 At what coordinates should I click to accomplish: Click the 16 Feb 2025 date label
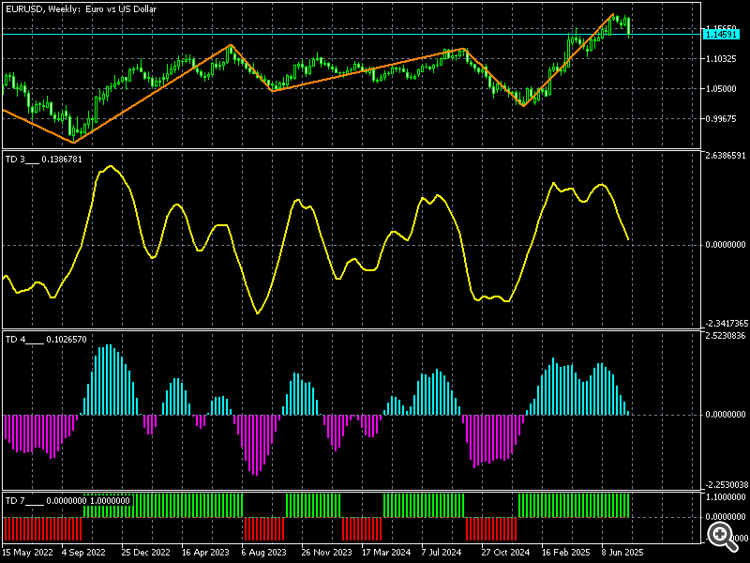[565, 552]
